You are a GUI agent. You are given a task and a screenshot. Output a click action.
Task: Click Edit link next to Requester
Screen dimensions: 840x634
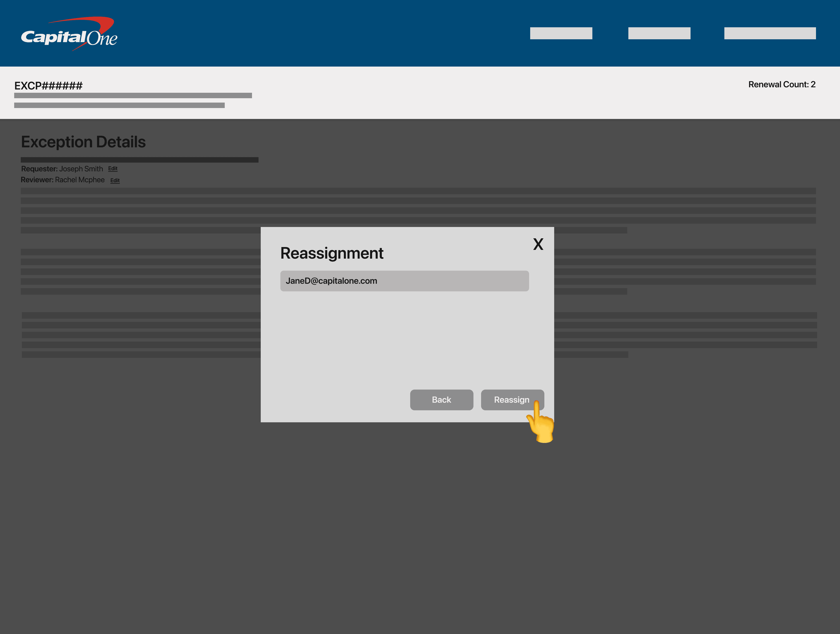coord(113,169)
